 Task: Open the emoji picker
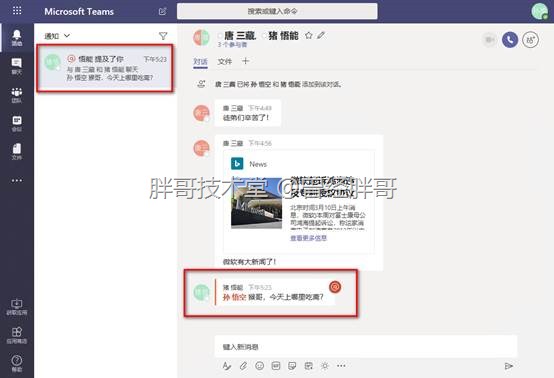pyautogui.click(x=260, y=366)
